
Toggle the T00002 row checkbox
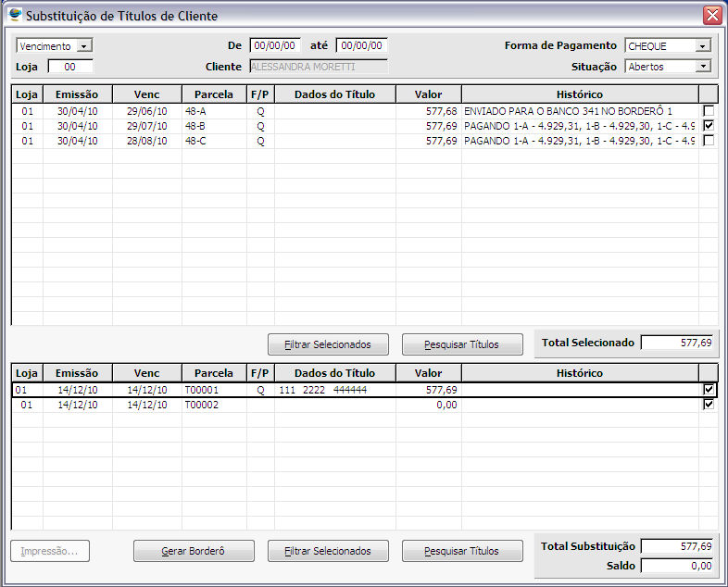coord(709,405)
